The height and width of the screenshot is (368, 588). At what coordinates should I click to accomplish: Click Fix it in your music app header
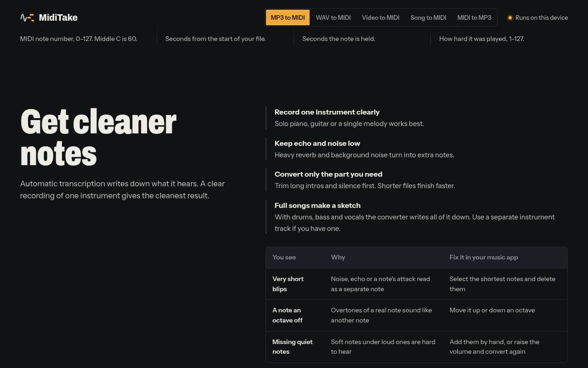pos(484,258)
